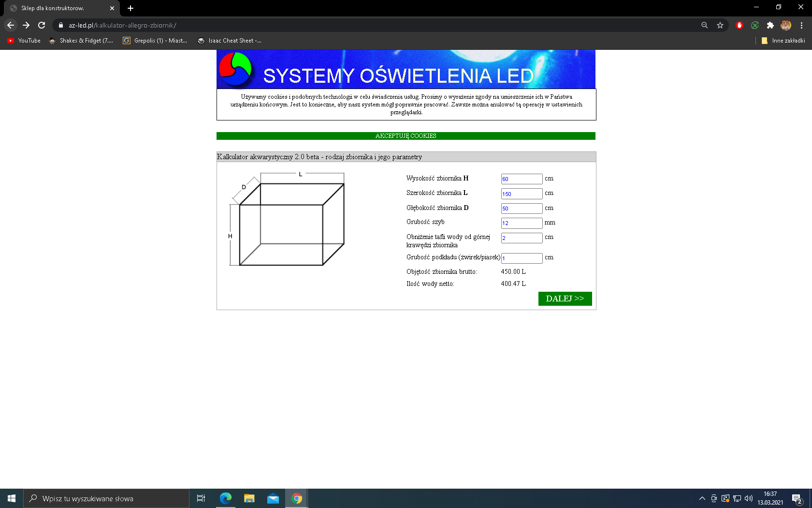The image size is (812, 508).
Task: Open the zoom magnifier icon in address bar
Action: click(x=705, y=25)
